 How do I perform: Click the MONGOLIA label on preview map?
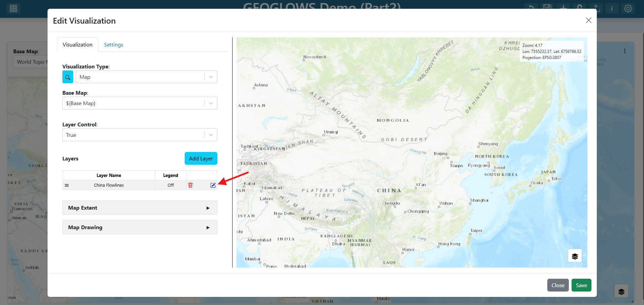pyautogui.click(x=393, y=120)
